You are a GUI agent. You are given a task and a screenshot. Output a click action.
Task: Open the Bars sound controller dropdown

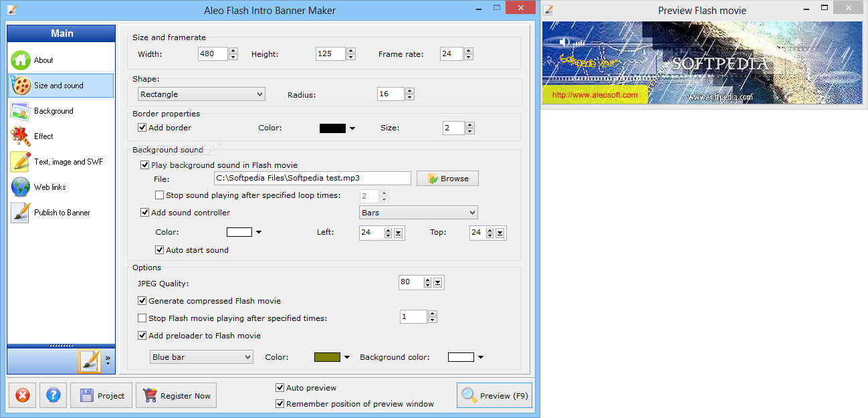click(419, 213)
